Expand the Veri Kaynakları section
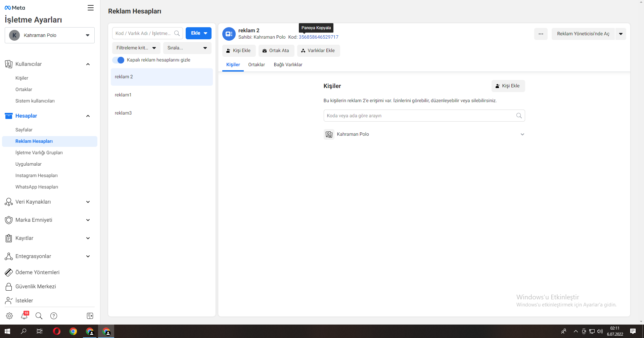The image size is (644, 338). pos(88,202)
